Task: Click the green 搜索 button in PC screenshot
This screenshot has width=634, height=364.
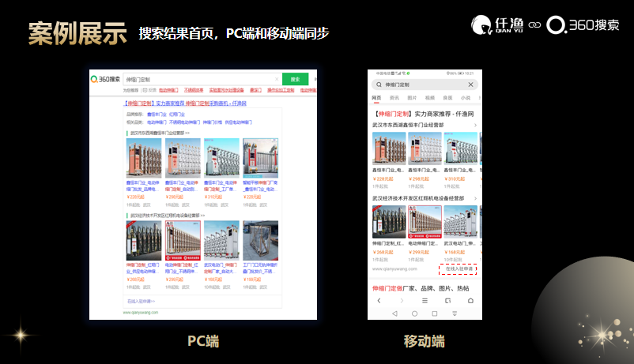Action: [x=295, y=79]
